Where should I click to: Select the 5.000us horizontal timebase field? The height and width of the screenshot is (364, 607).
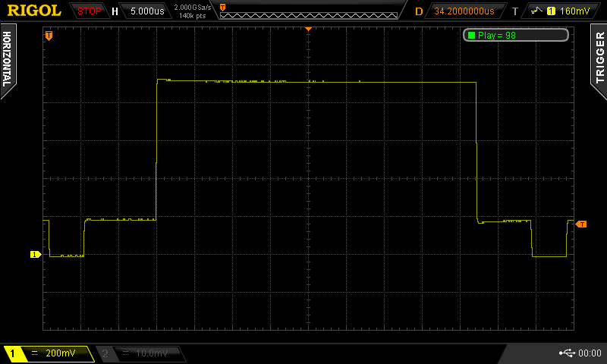click(x=146, y=11)
